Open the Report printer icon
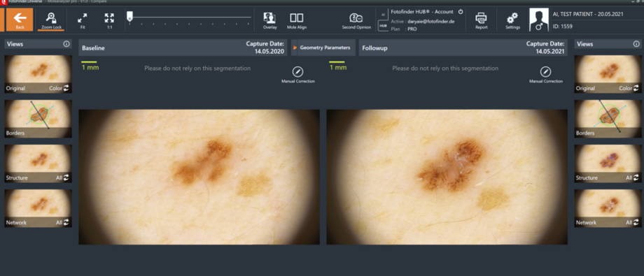 (481, 20)
